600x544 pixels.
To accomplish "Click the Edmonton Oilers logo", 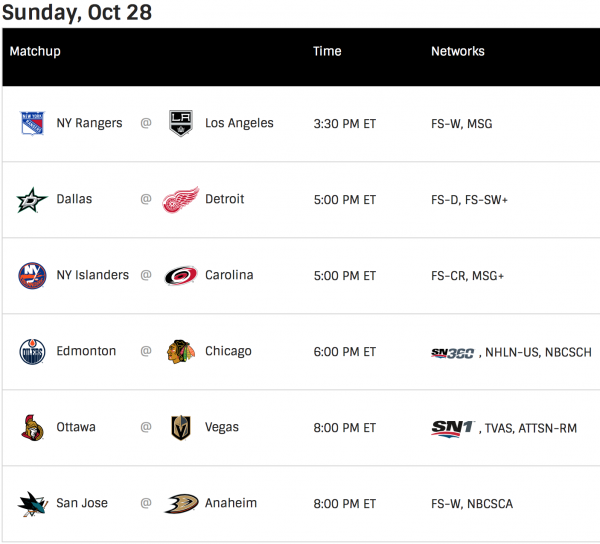I will [32, 352].
